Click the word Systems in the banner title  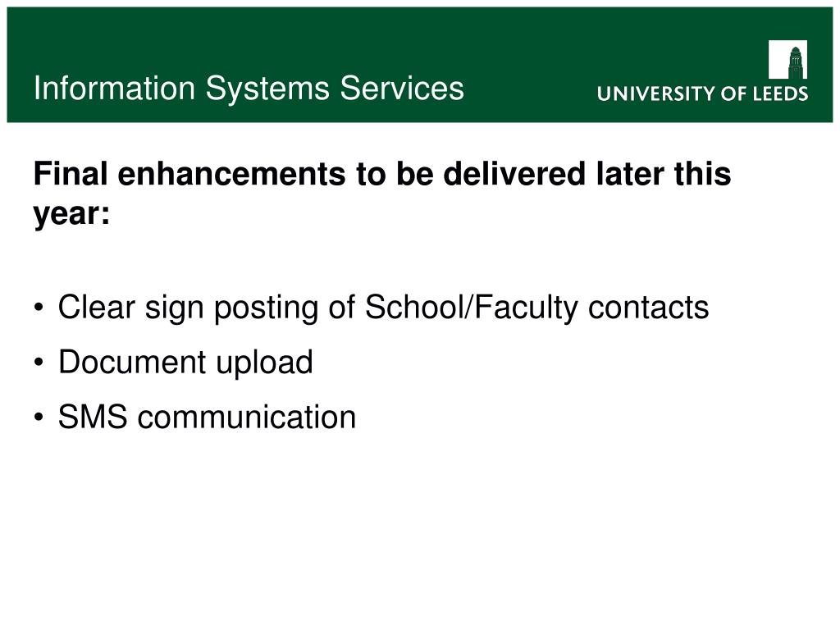[x=267, y=89]
